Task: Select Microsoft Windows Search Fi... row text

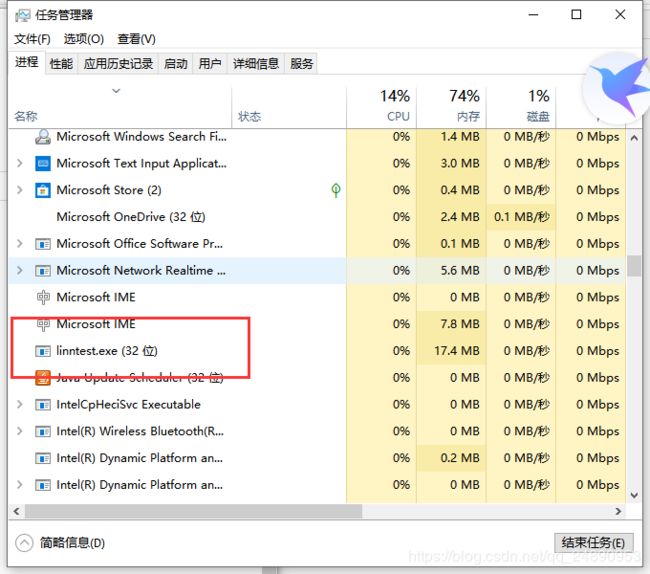Action: point(141,137)
